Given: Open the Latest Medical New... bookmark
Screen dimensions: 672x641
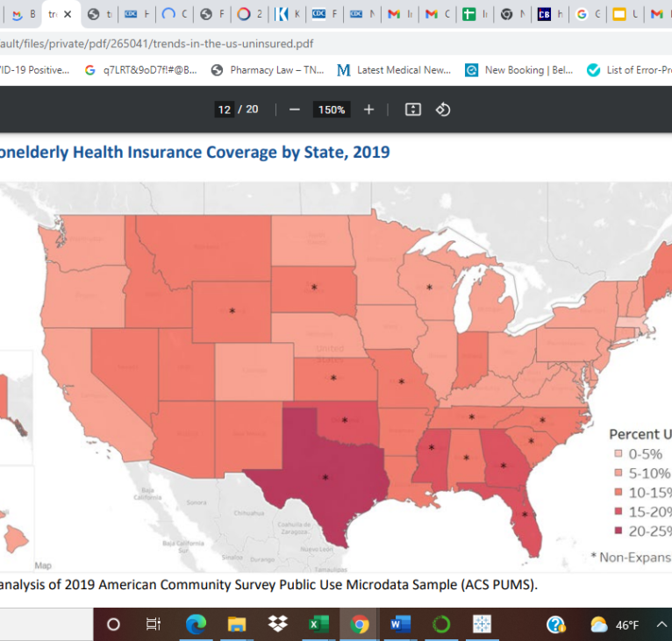Looking at the screenshot, I should [394, 70].
